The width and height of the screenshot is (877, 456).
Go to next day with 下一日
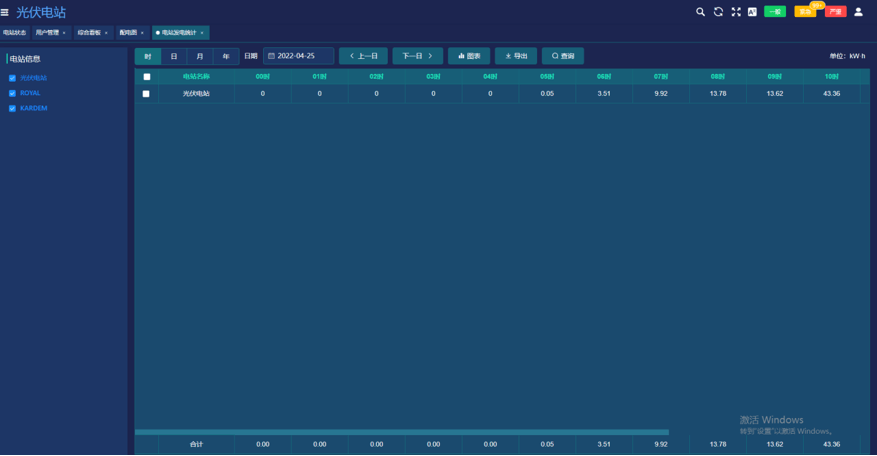pyautogui.click(x=417, y=56)
